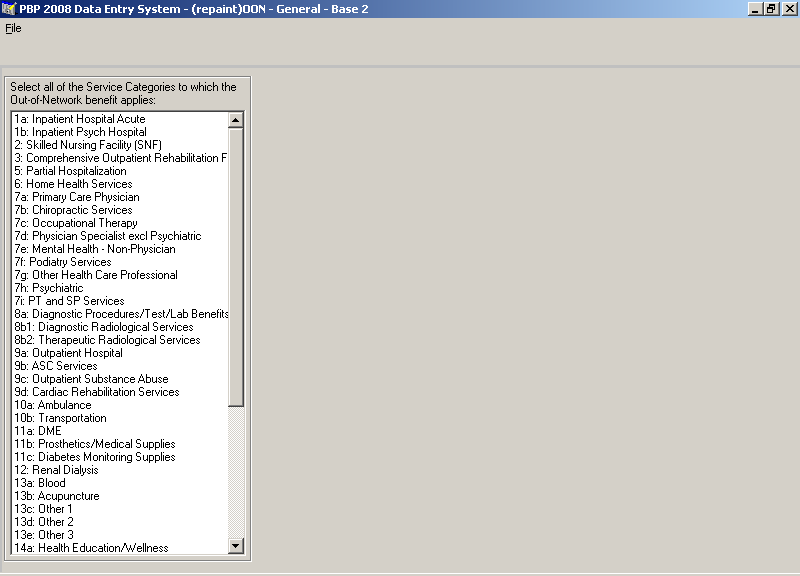Screen dimensions: 800x576
Task: Select '9b: ASC Services'
Action: tap(120, 366)
